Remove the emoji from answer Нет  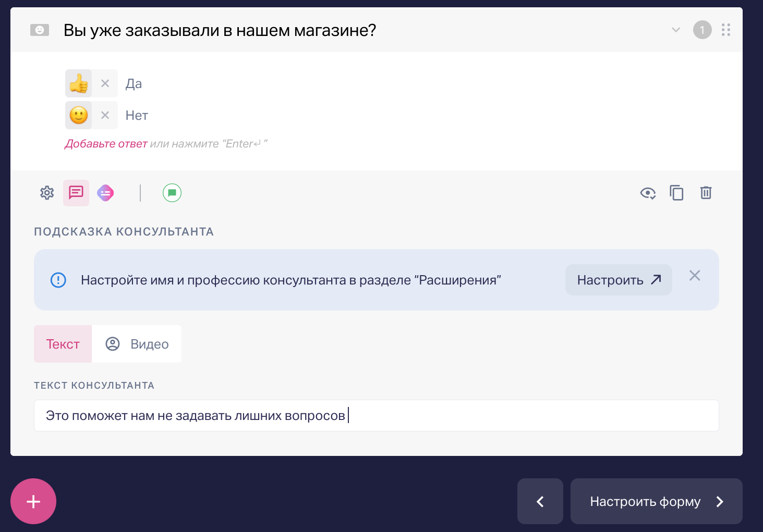(x=105, y=115)
